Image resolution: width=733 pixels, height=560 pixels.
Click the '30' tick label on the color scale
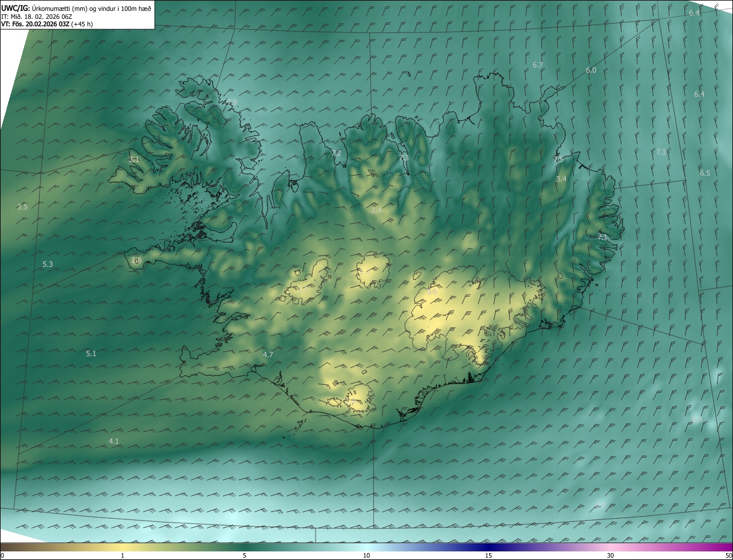pyautogui.click(x=610, y=556)
